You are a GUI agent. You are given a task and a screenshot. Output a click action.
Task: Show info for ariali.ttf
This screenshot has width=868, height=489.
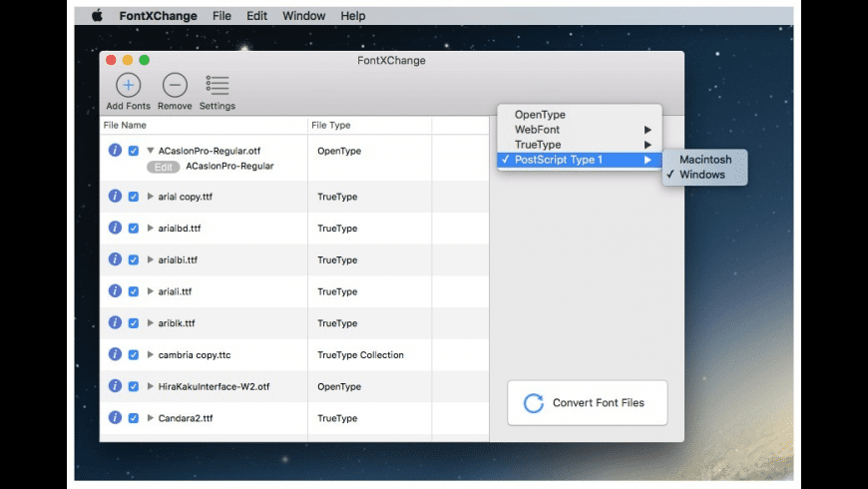(115, 290)
